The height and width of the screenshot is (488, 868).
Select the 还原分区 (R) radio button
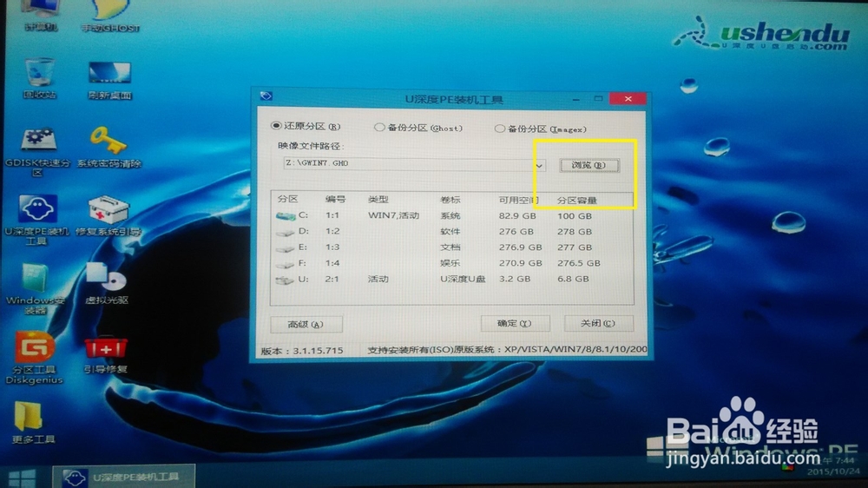[x=276, y=126]
